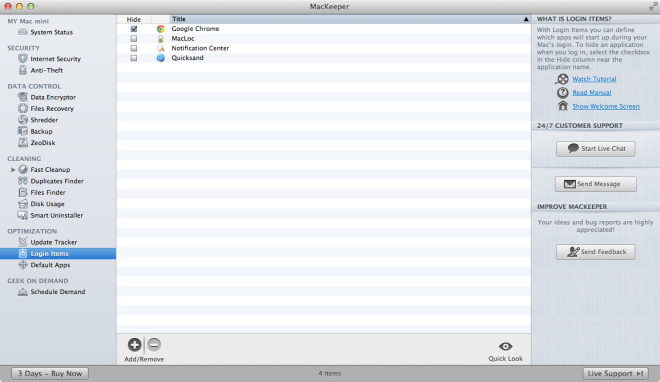
Task: Click the Google Chrome app icon
Action: pos(160,29)
